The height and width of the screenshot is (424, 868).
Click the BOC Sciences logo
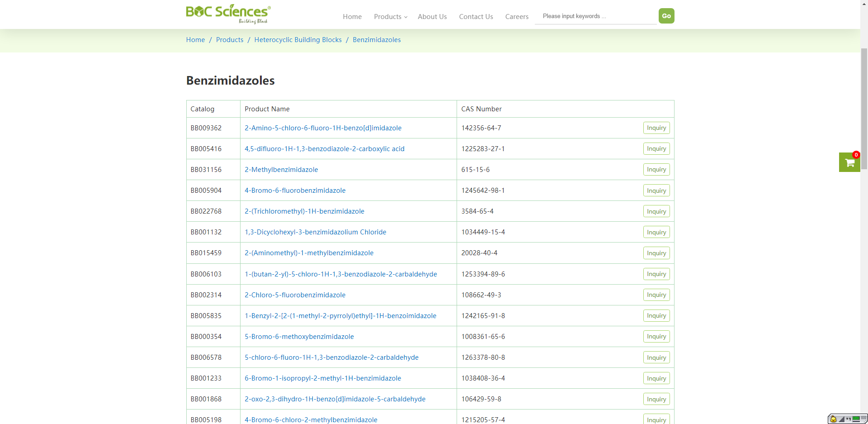(x=228, y=14)
